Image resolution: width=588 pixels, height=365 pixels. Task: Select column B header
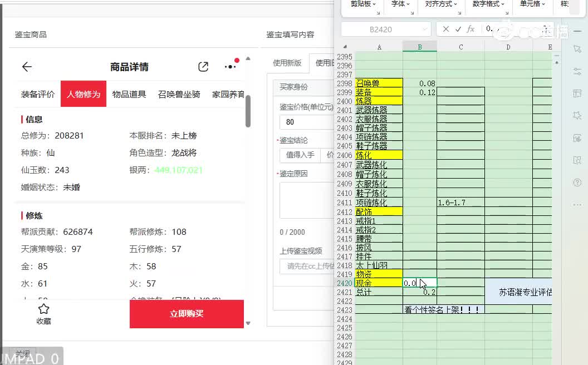(x=420, y=47)
